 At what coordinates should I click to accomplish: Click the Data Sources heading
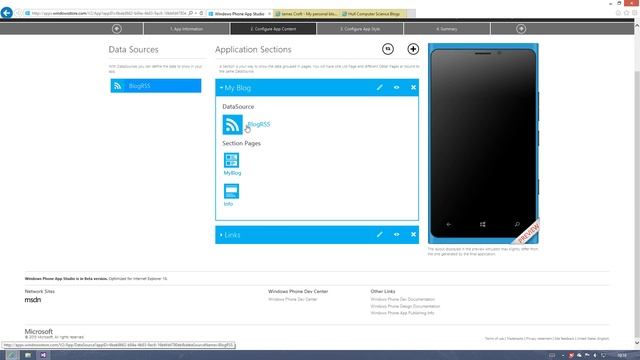click(x=133, y=49)
